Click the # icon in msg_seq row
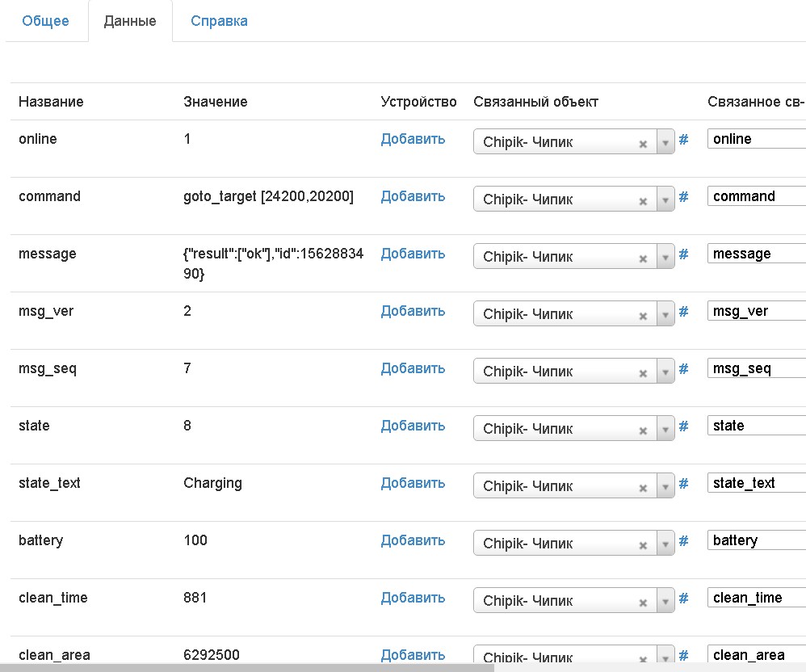This screenshot has height=672, width=806. 683,369
